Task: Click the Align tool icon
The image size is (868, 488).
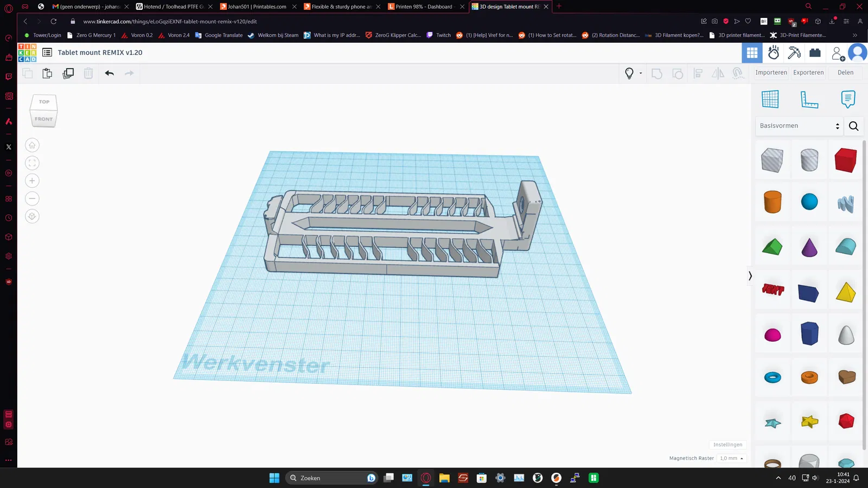Action: click(x=698, y=73)
